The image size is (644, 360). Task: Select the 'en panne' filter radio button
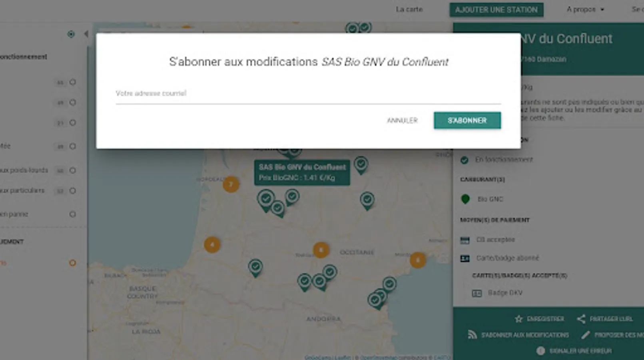click(x=72, y=214)
